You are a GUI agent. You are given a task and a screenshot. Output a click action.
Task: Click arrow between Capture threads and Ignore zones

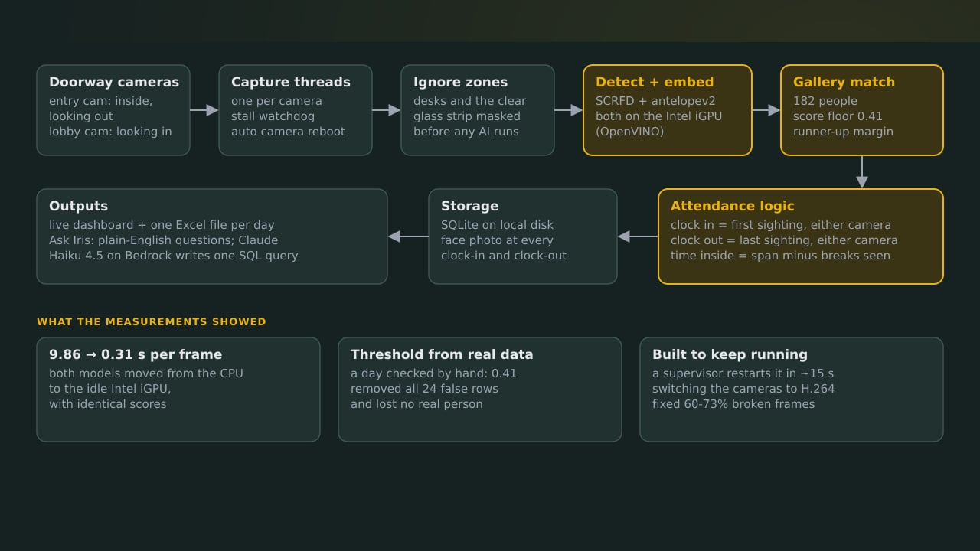tap(387, 110)
